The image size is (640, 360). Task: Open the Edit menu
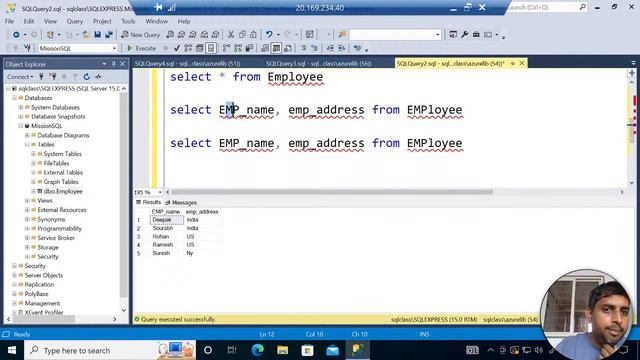[x=29, y=21]
